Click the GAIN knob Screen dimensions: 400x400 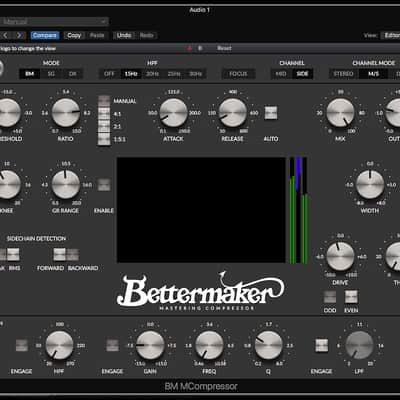tap(150, 345)
